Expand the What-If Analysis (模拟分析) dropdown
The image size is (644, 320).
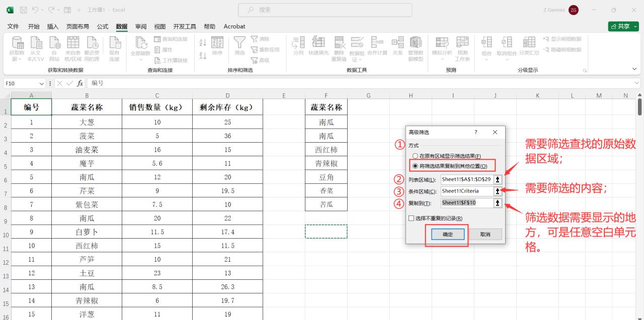(442, 59)
